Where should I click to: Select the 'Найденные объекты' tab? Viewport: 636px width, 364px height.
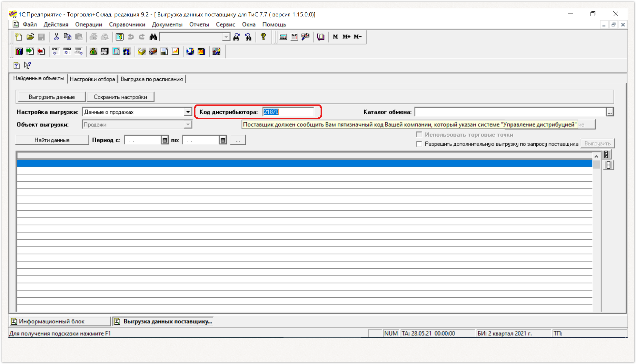pos(39,78)
